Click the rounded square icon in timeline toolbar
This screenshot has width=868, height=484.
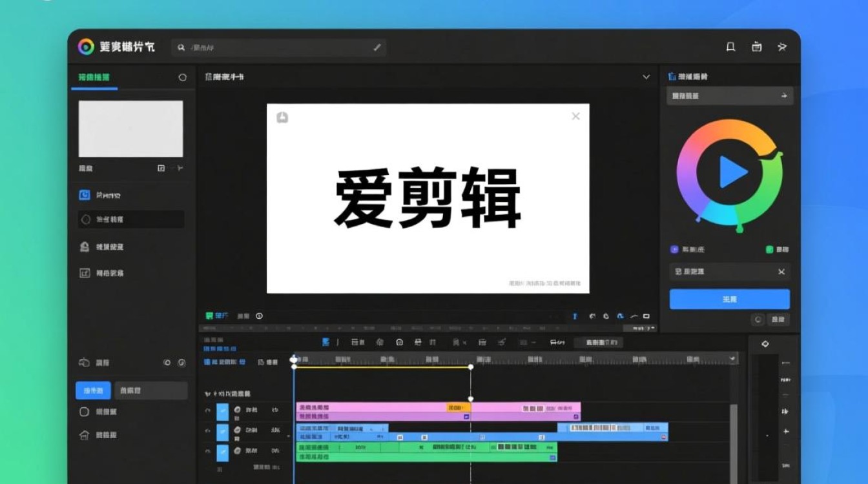pos(400,342)
